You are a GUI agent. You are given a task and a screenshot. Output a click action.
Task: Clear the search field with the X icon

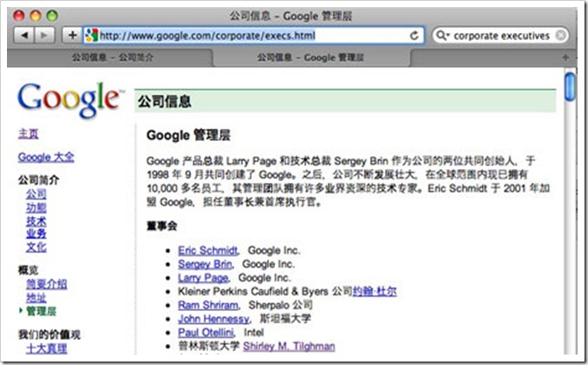click(561, 35)
